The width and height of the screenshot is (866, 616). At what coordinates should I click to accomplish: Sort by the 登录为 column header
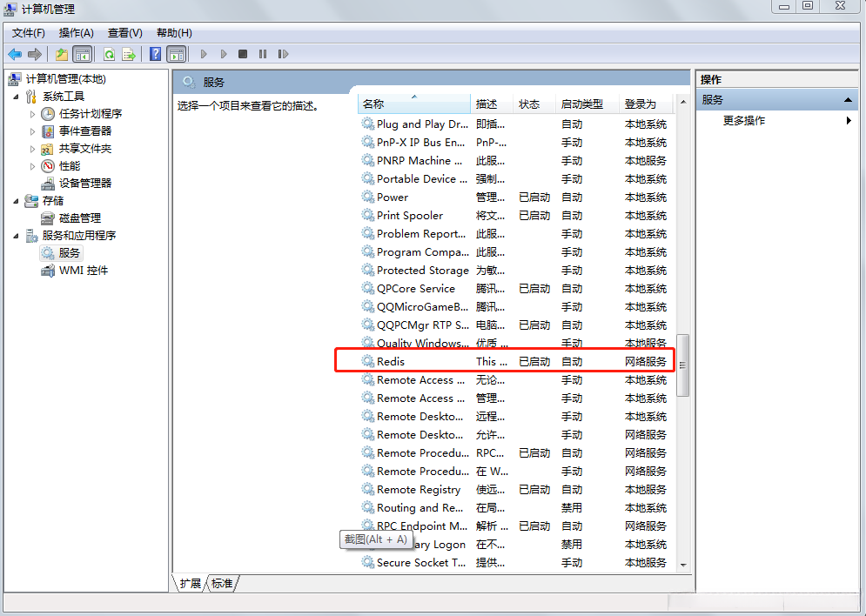[646, 104]
